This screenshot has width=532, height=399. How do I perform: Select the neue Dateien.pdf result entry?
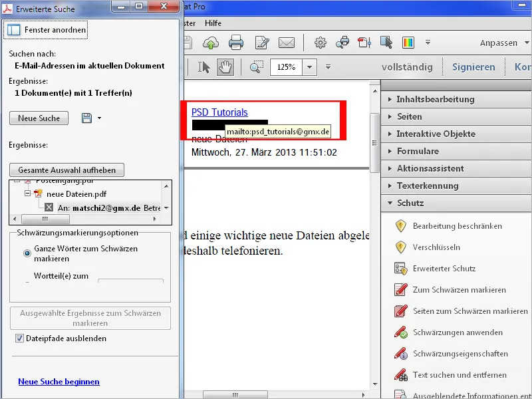[76, 194]
